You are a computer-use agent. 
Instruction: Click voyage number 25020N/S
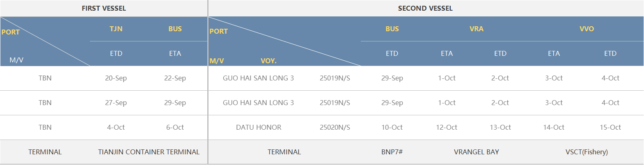pyautogui.click(x=335, y=127)
